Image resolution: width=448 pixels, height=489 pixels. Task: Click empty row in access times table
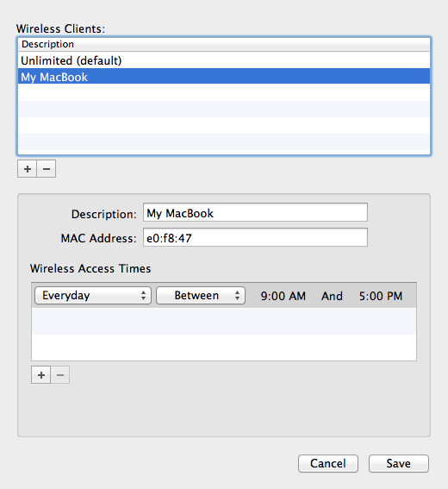tap(224, 321)
